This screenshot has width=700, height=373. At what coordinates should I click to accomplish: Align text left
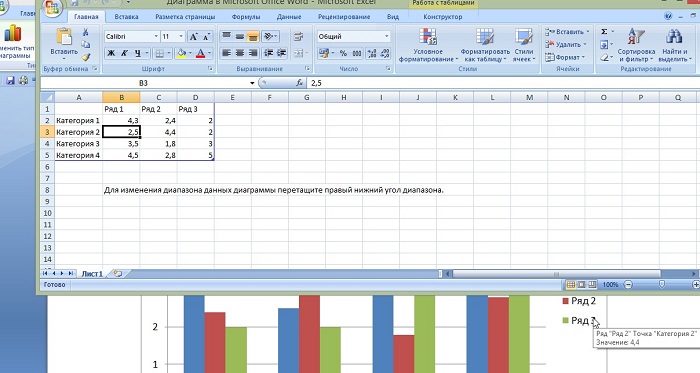click(226, 54)
